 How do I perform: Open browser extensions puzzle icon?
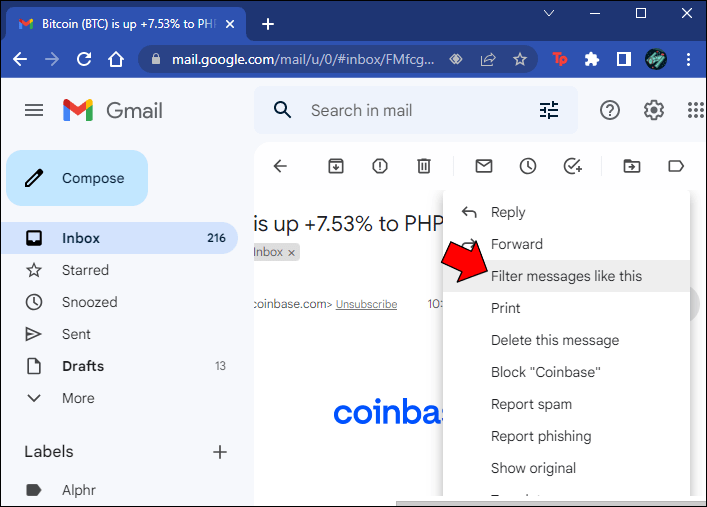tap(592, 59)
